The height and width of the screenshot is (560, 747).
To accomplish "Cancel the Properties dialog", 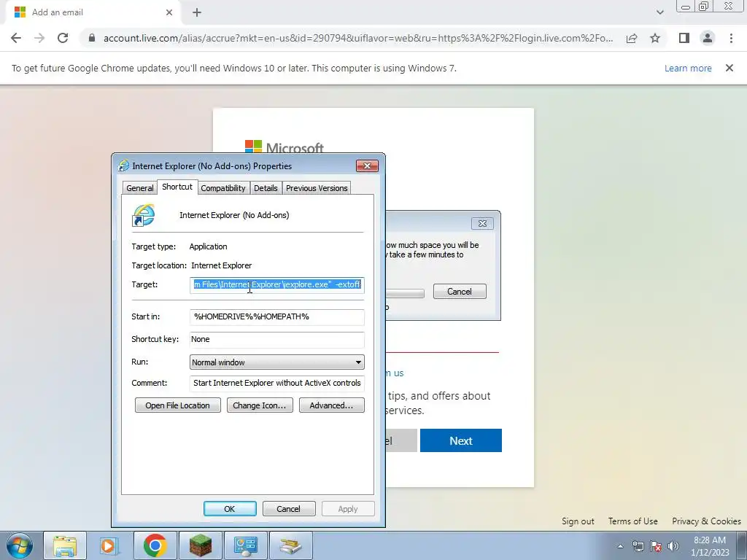I will pos(289,508).
